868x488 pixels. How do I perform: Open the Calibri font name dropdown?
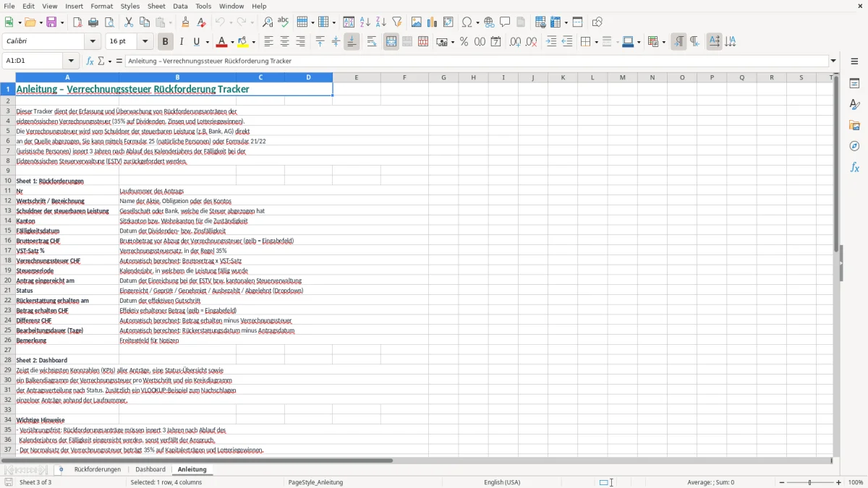(x=94, y=42)
